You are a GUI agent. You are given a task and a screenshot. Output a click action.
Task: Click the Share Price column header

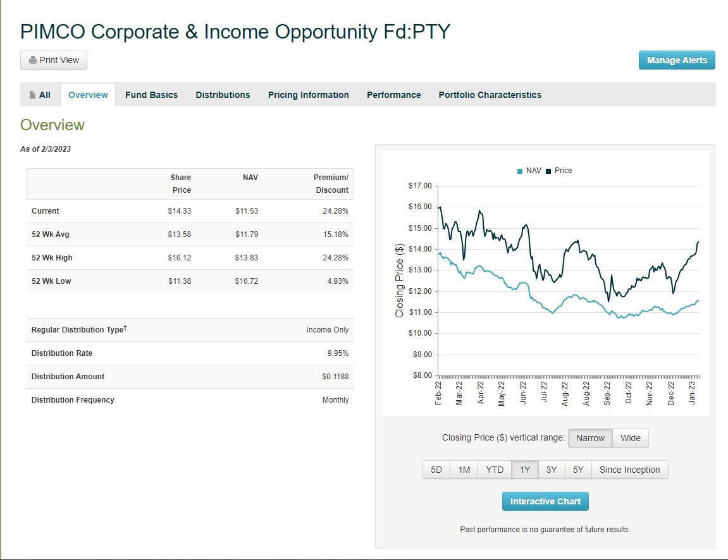181,184
